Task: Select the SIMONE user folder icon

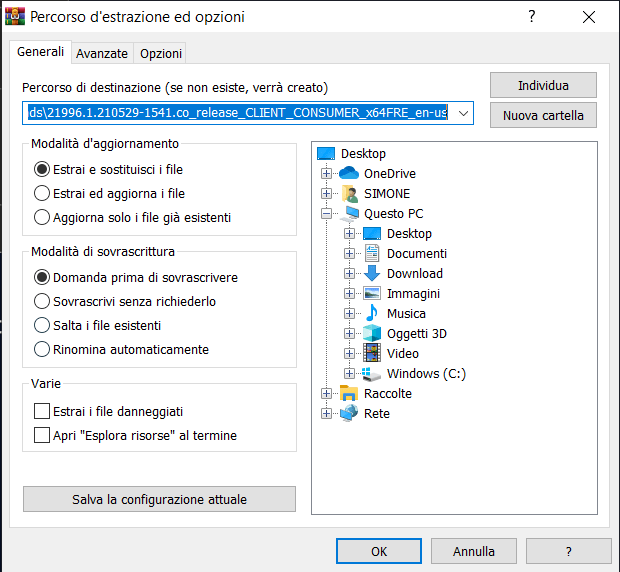Action: coord(349,194)
